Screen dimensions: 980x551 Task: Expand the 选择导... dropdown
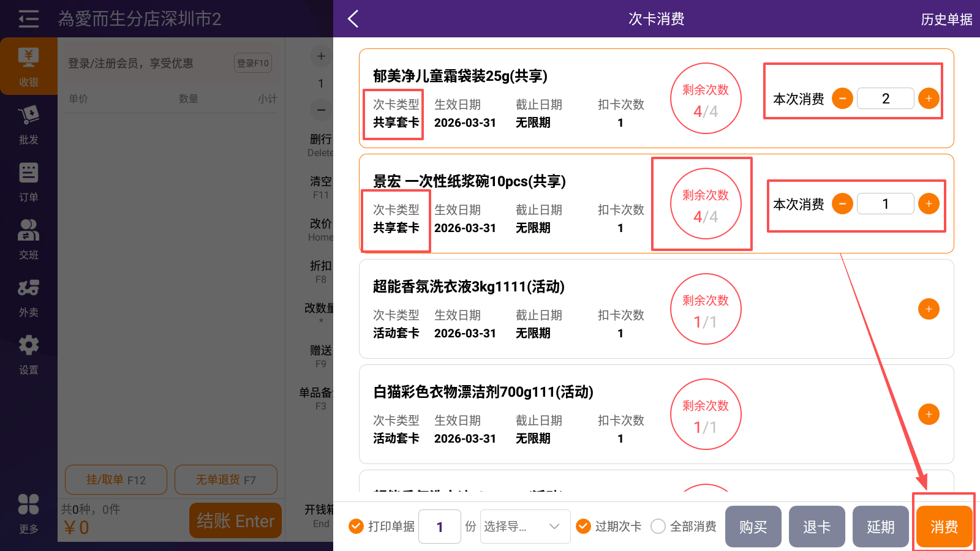(x=525, y=527)
